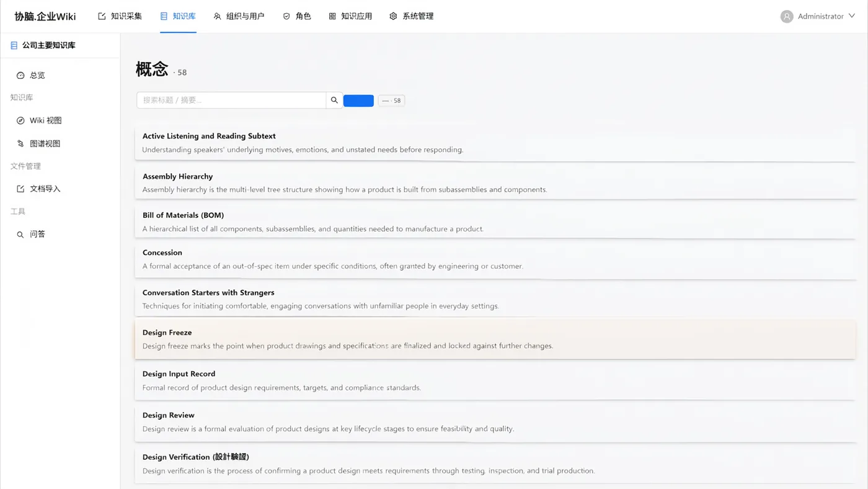Click the 58 count filter tag

(x=391, y=101)
